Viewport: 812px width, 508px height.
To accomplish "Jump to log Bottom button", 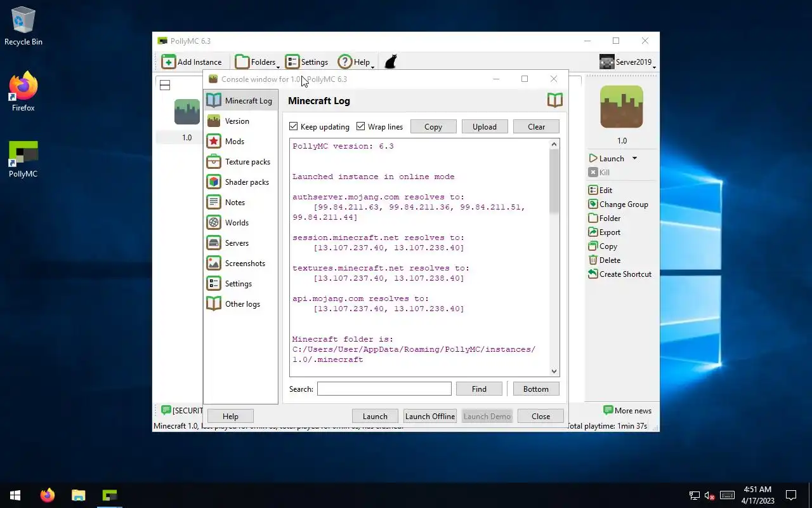I will click(x=536, y=389).
